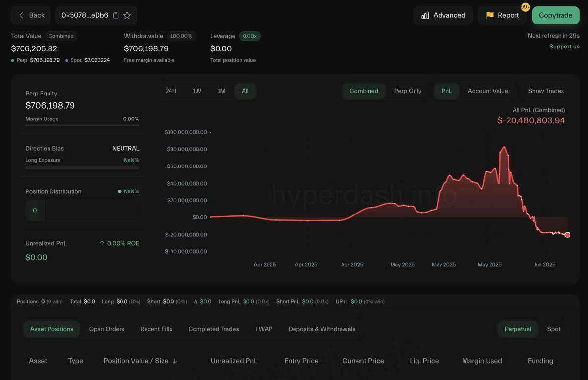588x380 pixels.
Task: Favorite this wallet using the star icon
Action: [127, 15]
